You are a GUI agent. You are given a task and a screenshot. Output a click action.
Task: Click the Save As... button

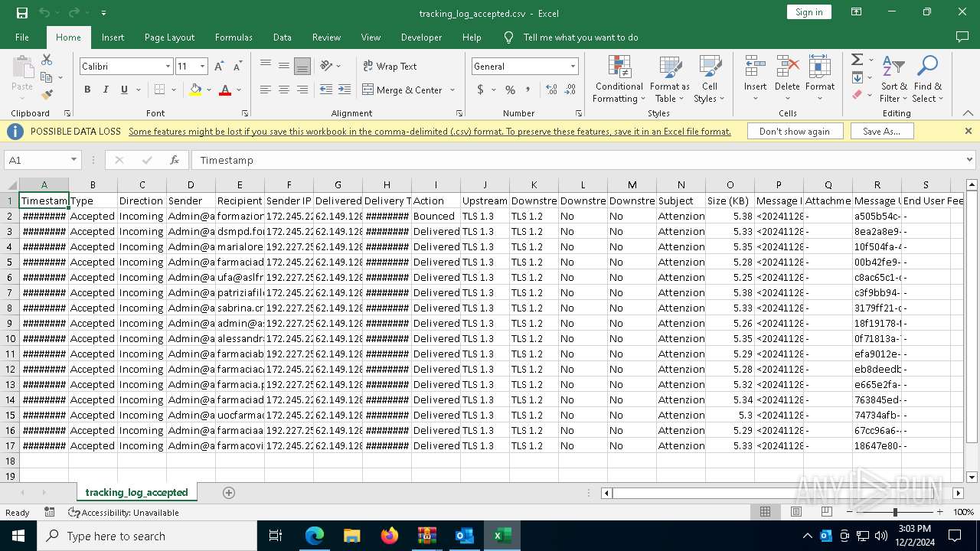point(881,131)
